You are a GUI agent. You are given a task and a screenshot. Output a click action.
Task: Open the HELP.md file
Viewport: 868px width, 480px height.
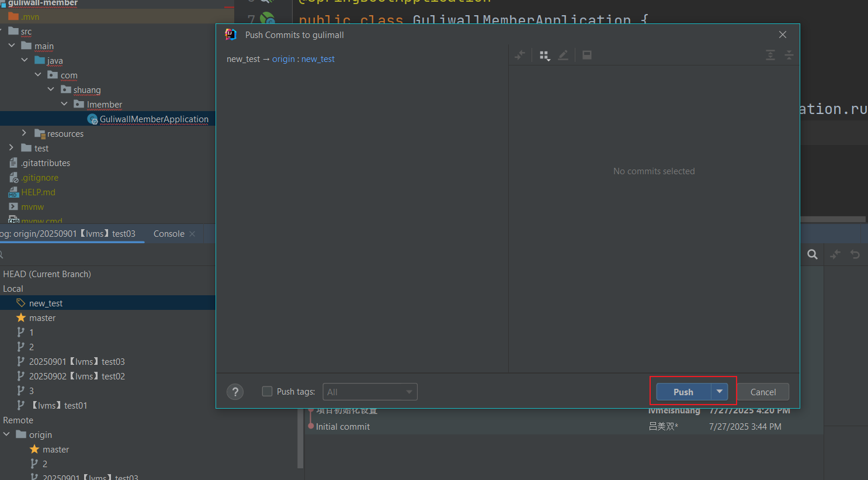point(38,192)
